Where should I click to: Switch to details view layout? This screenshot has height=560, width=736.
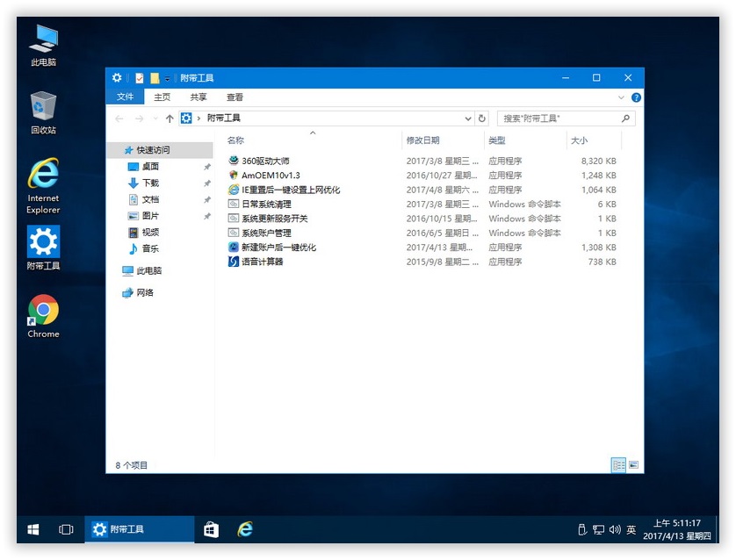tap(618, 465)
